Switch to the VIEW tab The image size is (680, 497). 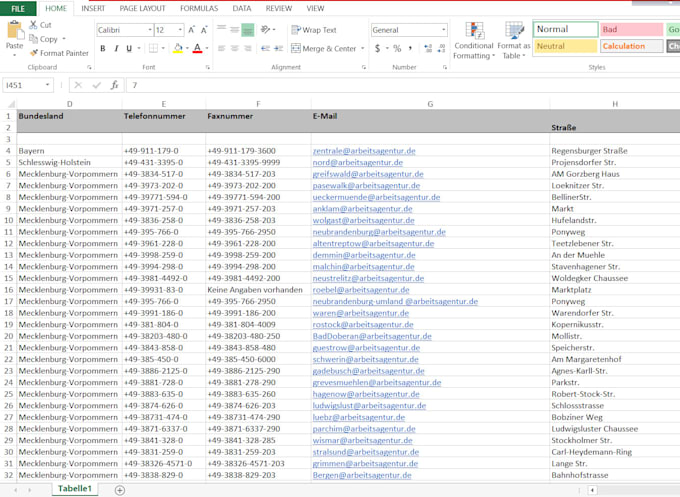[x=315, y=8]
